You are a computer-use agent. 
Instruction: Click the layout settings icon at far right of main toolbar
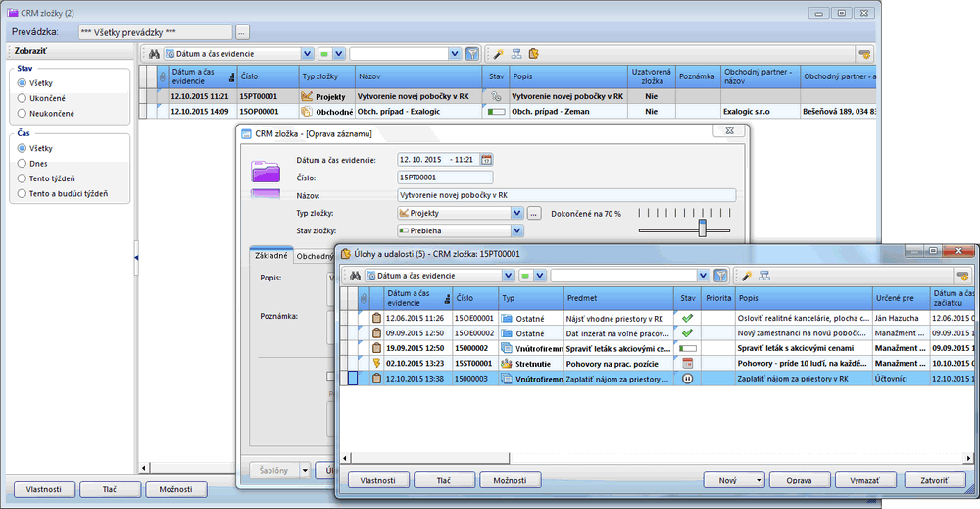tap(863, 54)
